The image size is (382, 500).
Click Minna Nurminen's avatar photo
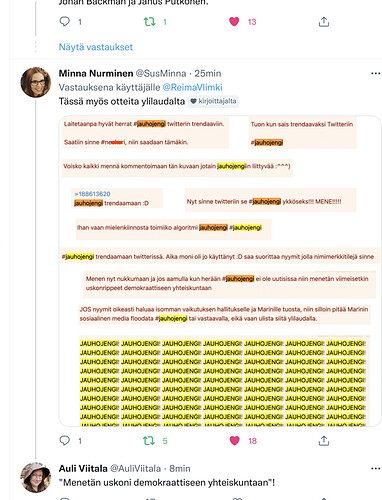click(36, 82)
